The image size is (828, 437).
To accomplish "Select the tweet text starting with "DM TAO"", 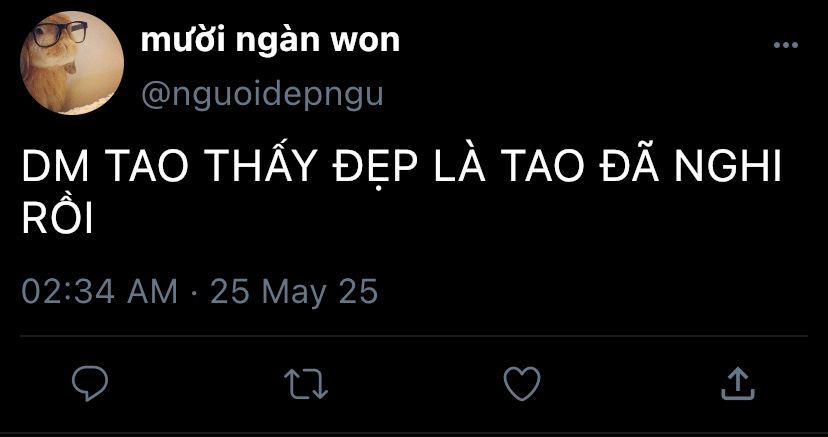I will [x=401, y=191].
